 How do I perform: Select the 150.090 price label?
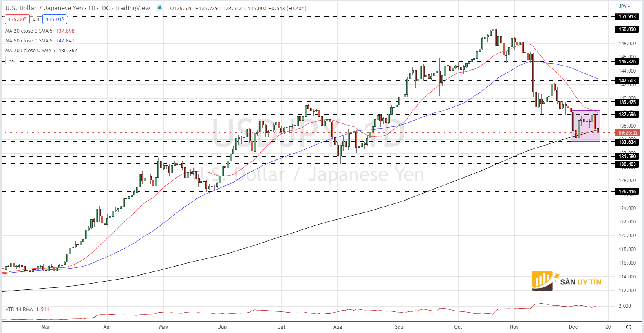(x=627, y=29)
